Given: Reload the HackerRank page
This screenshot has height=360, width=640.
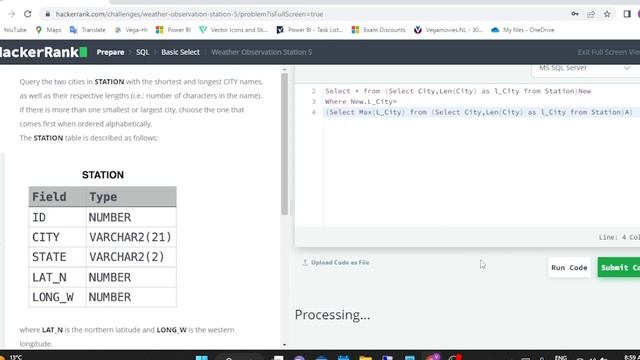Looking at the screenshot, I should click(27, 14).
